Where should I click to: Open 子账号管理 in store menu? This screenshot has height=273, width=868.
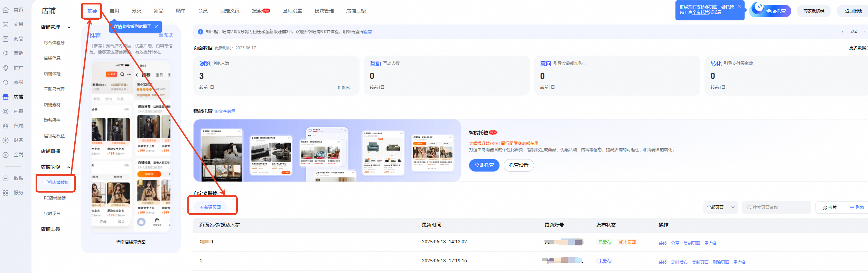54,89
